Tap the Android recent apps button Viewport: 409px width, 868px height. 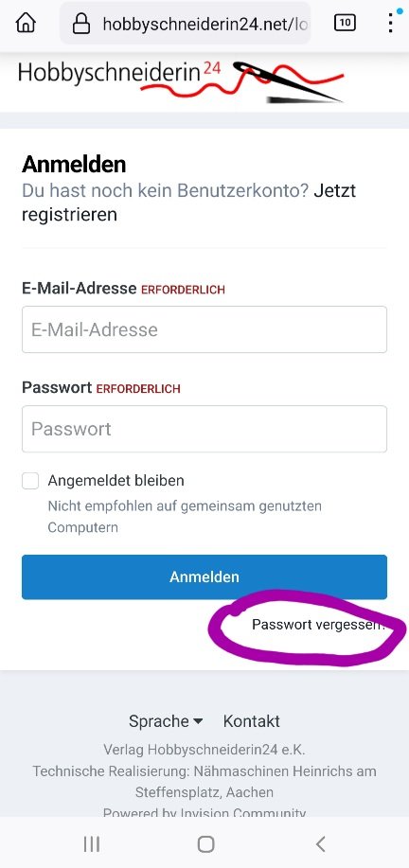click(91, 843)
